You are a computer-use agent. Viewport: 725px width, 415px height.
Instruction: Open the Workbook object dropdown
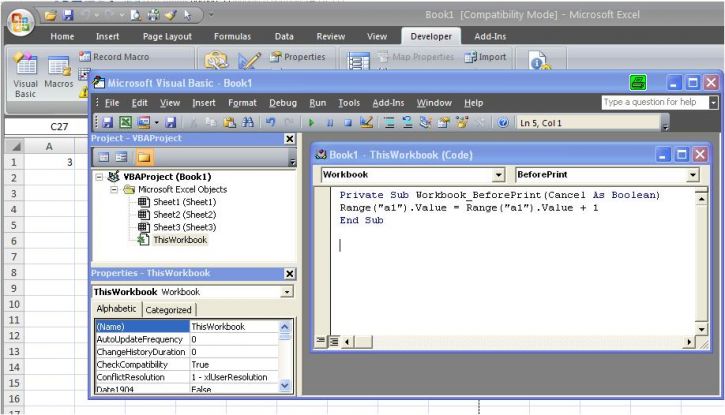498,175
